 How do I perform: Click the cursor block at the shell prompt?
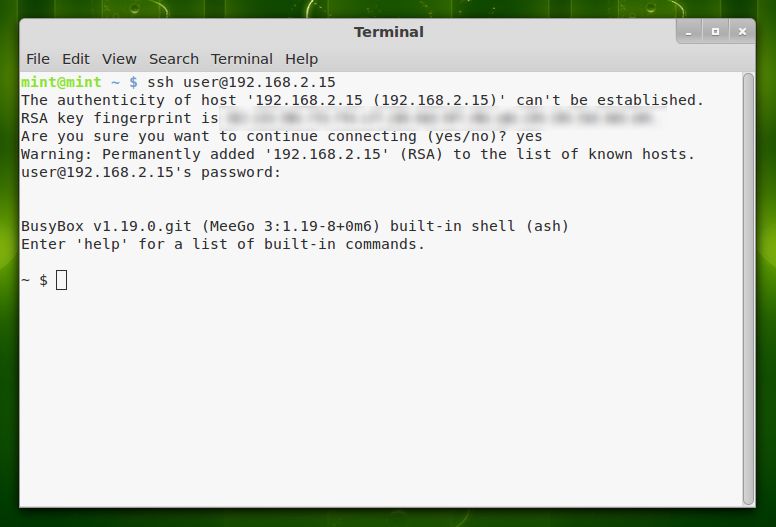pos(61,280)
